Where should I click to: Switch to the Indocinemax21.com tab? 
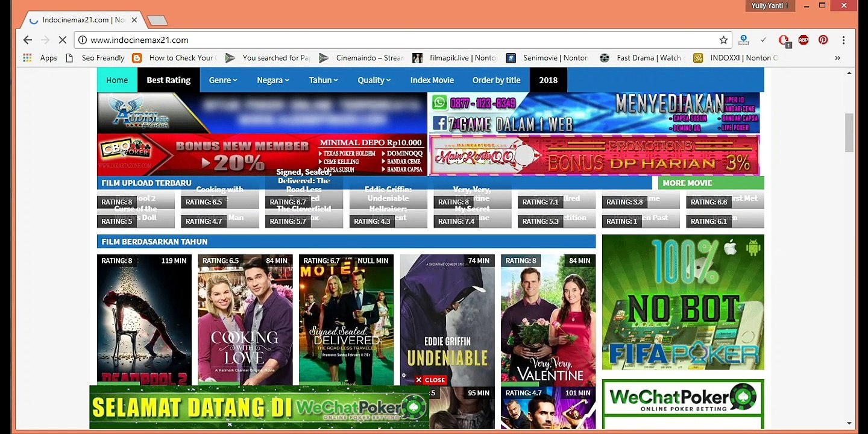(83, 20)
